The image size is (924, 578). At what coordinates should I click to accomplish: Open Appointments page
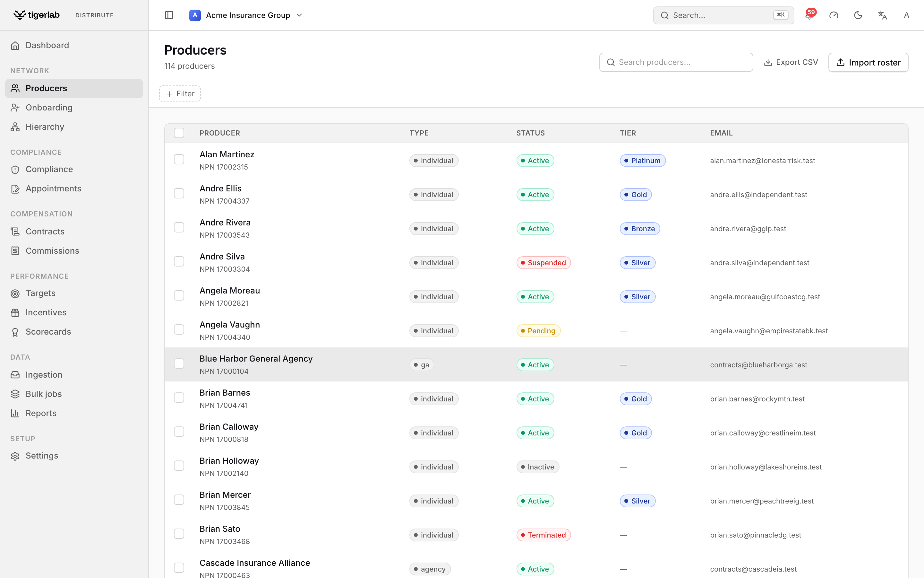coord(74,189)
